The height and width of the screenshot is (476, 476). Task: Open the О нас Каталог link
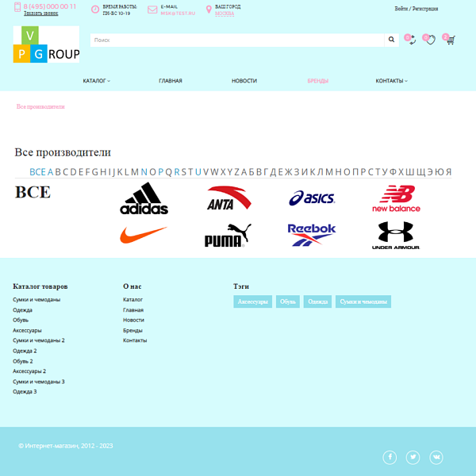point(132,300)
